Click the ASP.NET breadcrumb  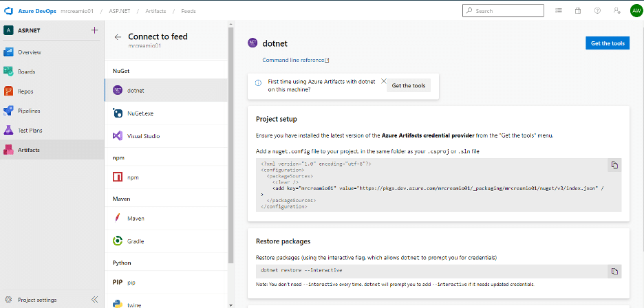point(120,11)
